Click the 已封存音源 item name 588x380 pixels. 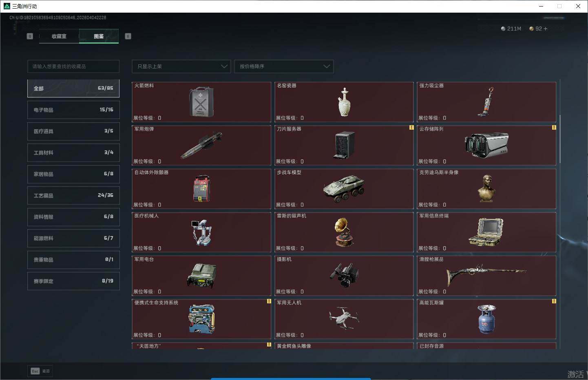[x=431, y=346]
